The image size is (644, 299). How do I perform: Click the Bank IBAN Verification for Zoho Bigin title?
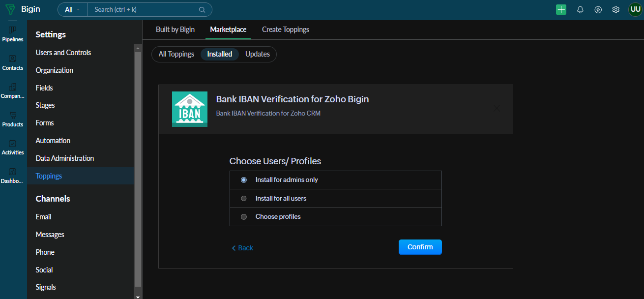coord(293,99)
